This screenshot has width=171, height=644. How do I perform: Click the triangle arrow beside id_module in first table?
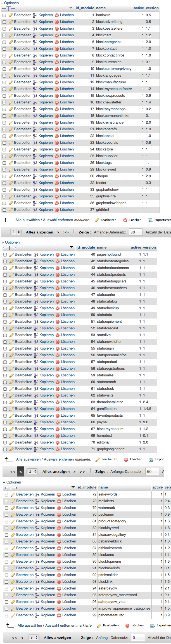71,8
